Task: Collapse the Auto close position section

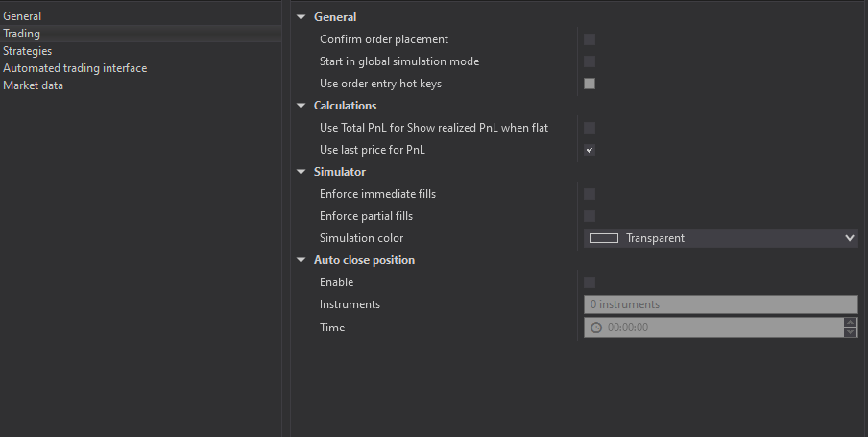Action: coord(301,260)
